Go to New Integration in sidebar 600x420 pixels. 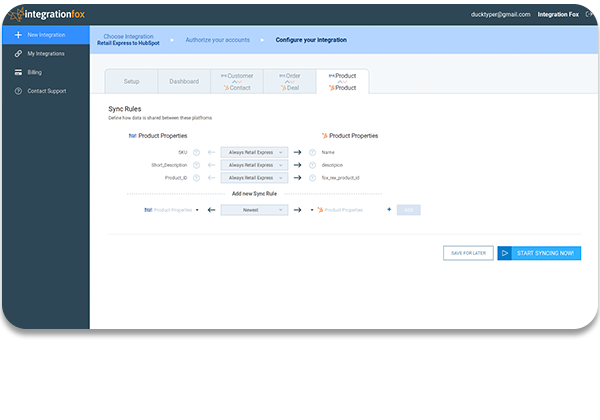tap(46, 35)
